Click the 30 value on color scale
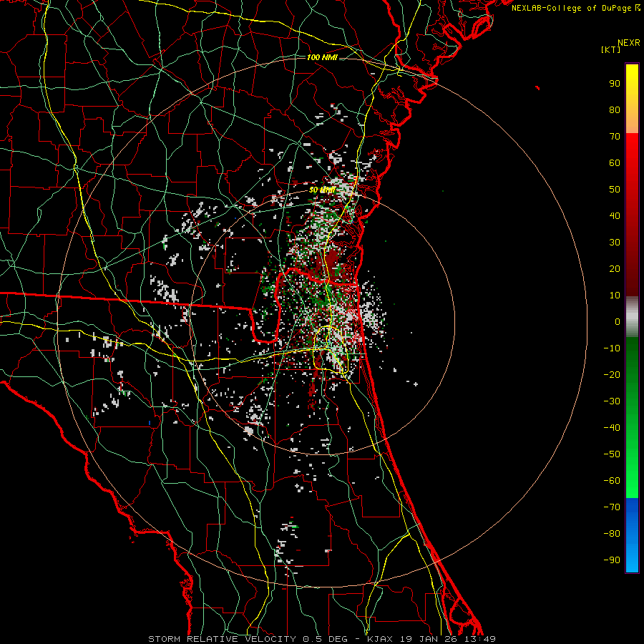The height and width of the screenshot is (644, 644). tap(615, 243)
